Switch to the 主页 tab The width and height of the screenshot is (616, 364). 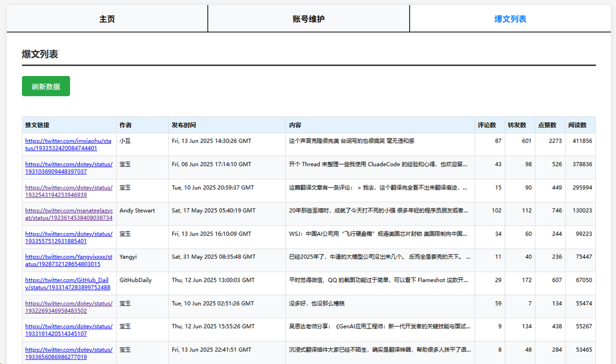pyautogui.click(x=107, y=19)
